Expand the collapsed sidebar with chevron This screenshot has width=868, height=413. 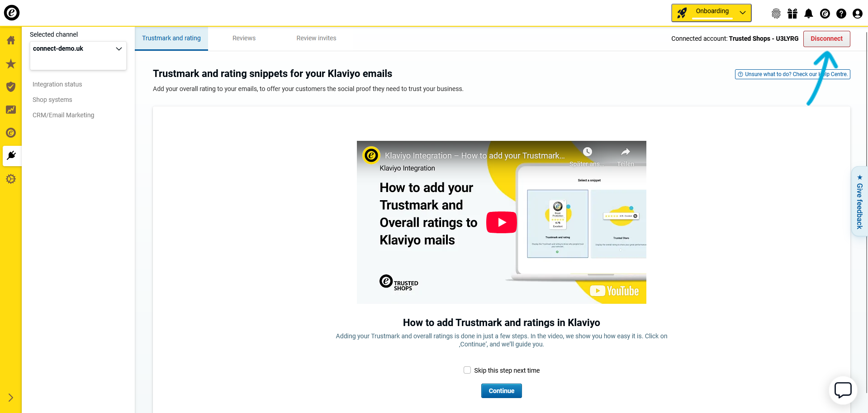[x=11, y=398]
